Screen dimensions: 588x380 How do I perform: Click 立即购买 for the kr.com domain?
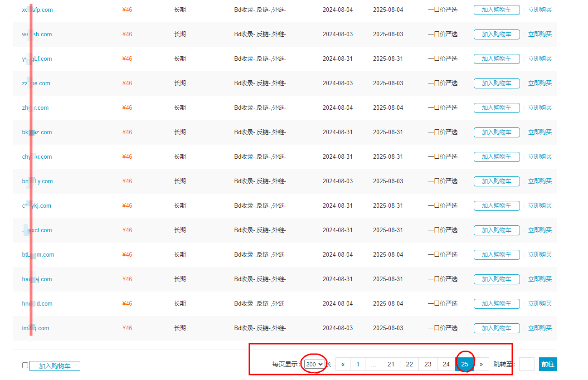click(540, 156)
